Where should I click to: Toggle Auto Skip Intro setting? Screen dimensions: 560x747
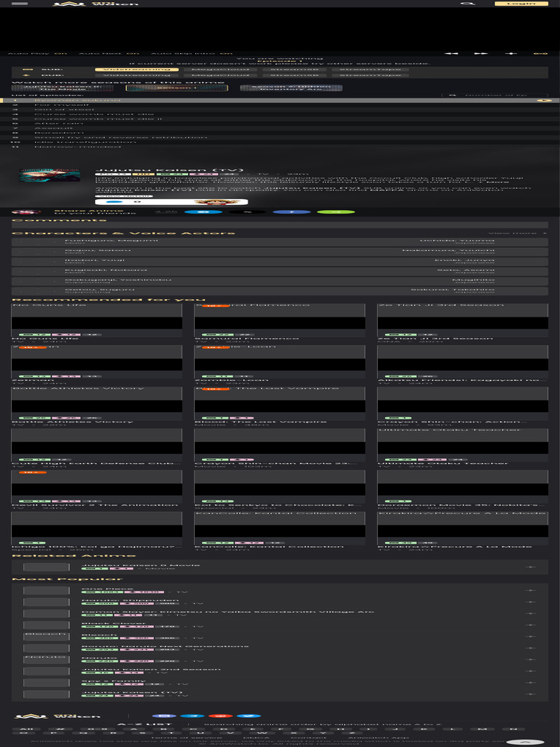click(x=192, y=53)
